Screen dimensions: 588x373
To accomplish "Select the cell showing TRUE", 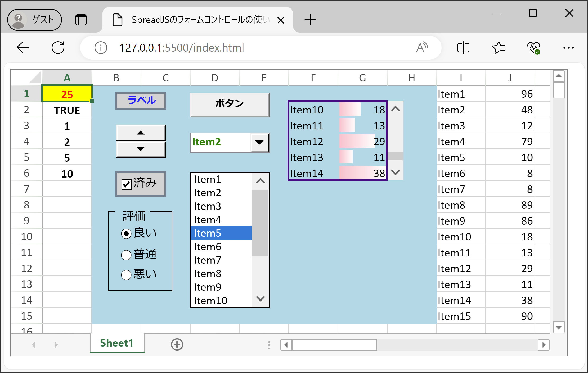I will pyautogui.click(x=67, y=110).
